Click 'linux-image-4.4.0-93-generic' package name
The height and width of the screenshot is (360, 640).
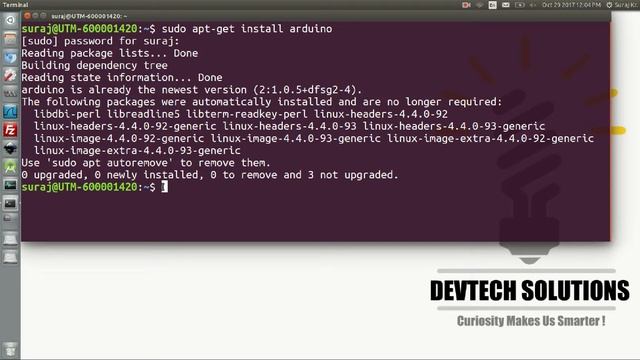pos(296,138)
